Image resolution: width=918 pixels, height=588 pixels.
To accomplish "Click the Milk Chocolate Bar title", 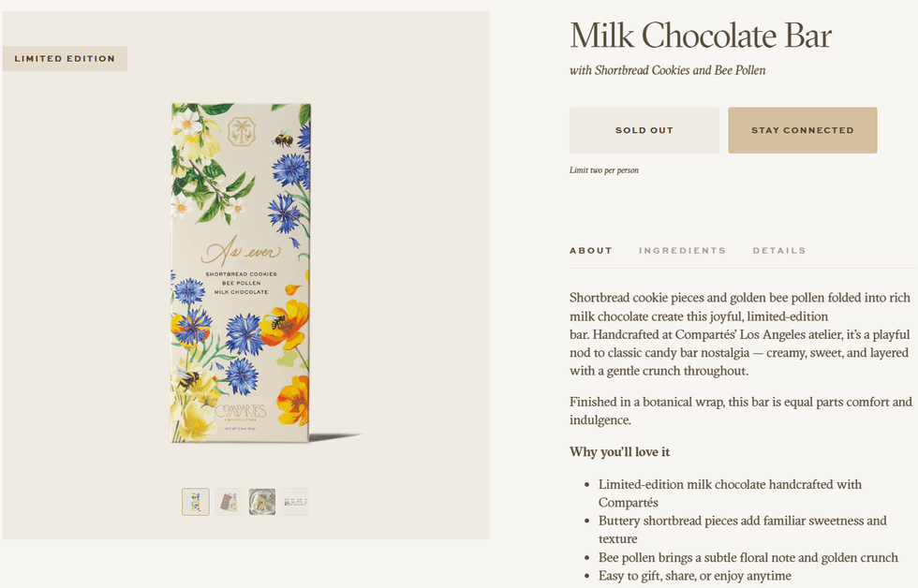I will (700, 36).
